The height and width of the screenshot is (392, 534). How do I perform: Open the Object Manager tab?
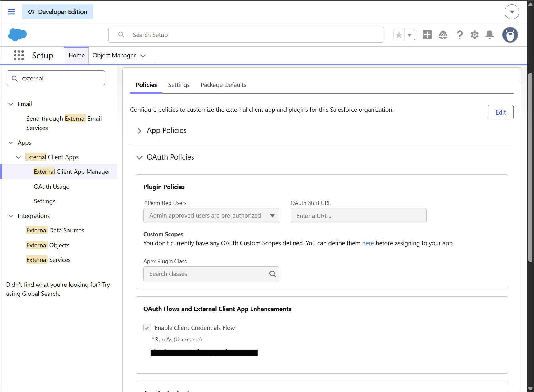[114, 55]
